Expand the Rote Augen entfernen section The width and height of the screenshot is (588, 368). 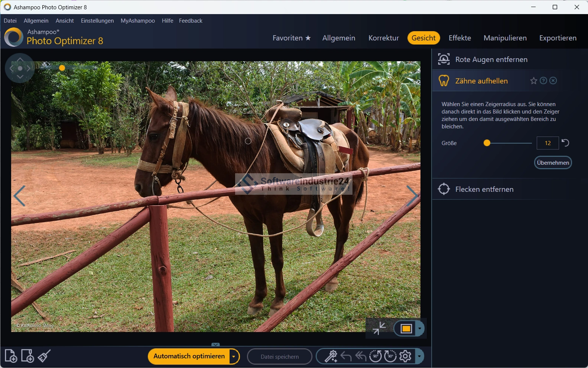(x=491, y=59)
